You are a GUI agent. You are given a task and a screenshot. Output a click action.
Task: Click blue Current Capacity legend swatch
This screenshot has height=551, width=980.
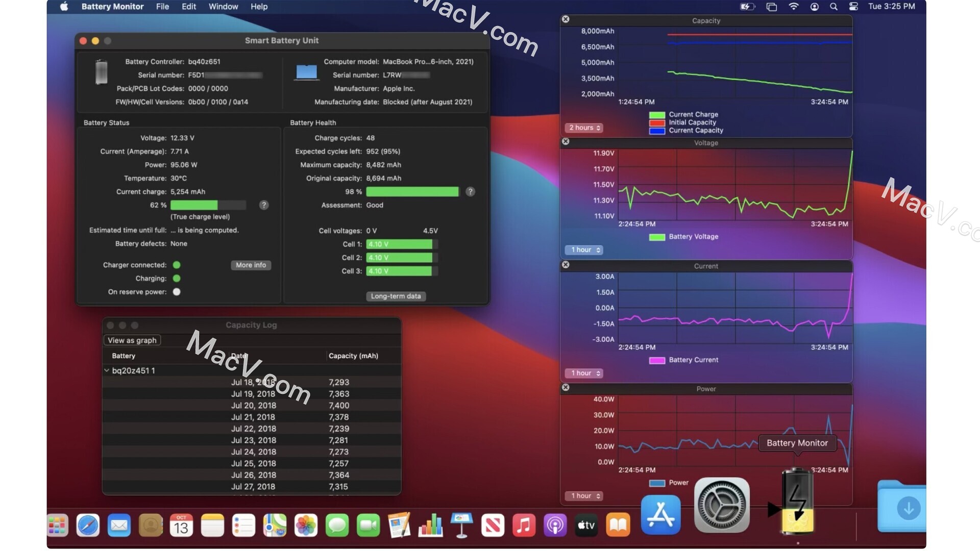point(657,131)
